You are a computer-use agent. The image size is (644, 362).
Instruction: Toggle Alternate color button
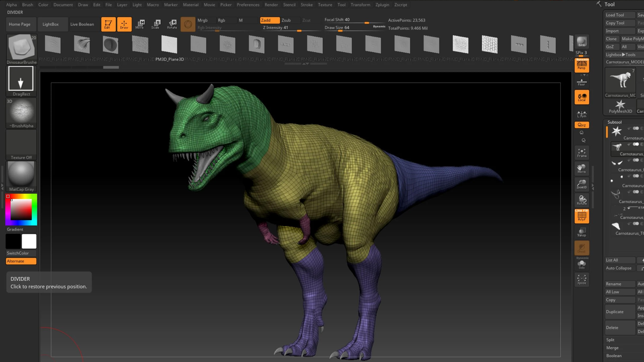21,261
